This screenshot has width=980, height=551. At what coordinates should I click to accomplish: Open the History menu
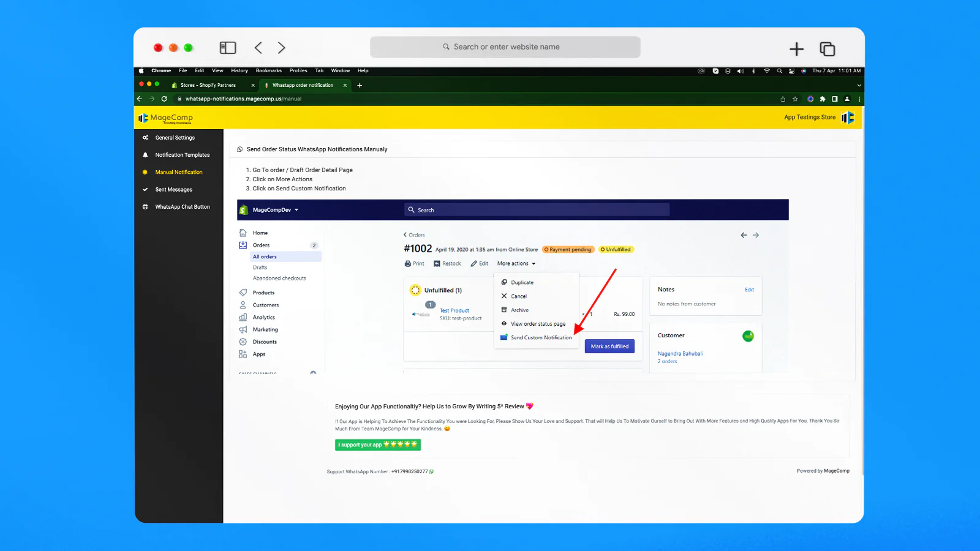click(239, 71)
